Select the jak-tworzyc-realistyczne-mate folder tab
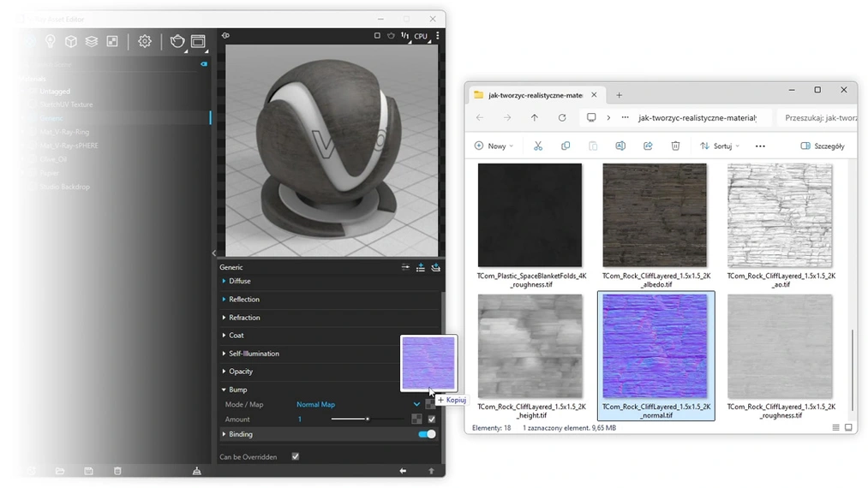This screenshot has width=868, height=488. pyautogui.click(x=535, y=95)
